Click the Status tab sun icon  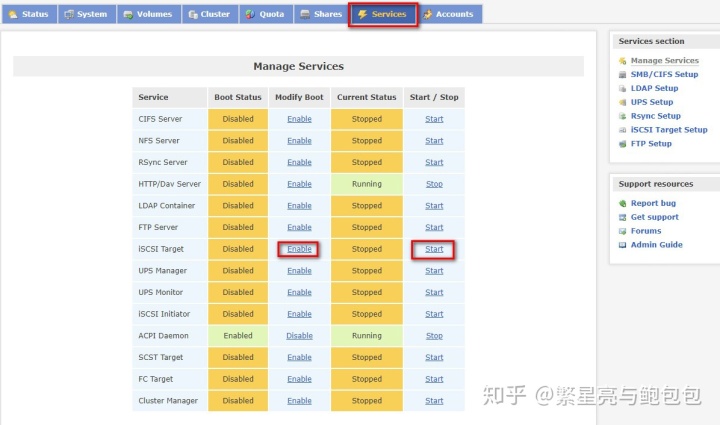tap(13, 14)
